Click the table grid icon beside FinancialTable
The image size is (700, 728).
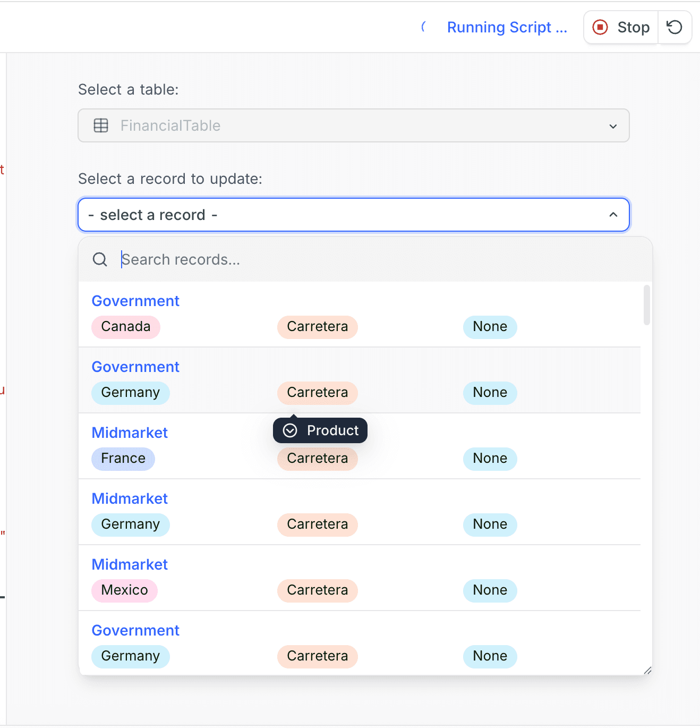(101, 125)
